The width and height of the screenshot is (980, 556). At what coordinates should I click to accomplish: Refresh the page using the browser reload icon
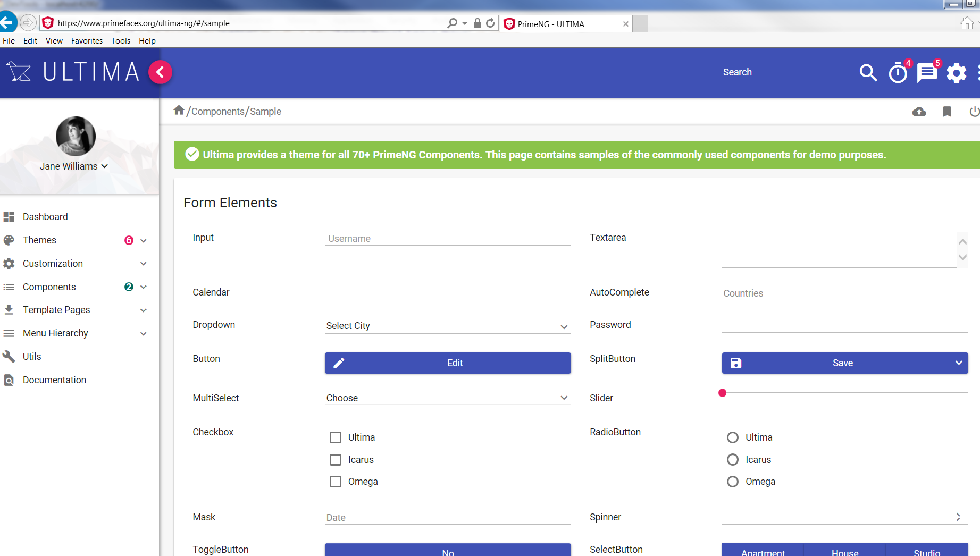[x=490, y=23]
